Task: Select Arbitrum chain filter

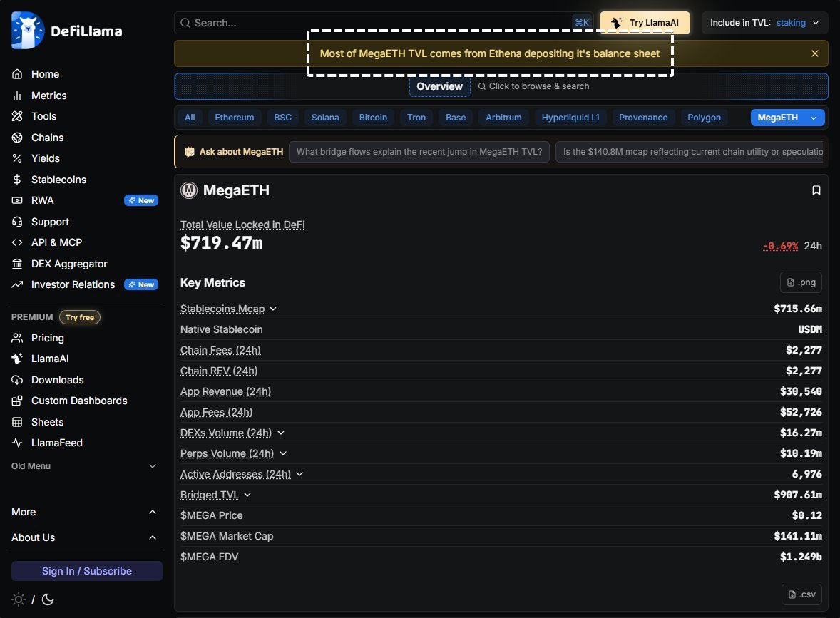Action: click(503, 118)
